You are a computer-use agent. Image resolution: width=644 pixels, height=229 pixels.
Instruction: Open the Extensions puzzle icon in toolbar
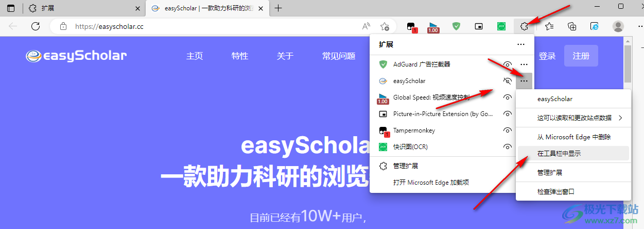point(524,26)
